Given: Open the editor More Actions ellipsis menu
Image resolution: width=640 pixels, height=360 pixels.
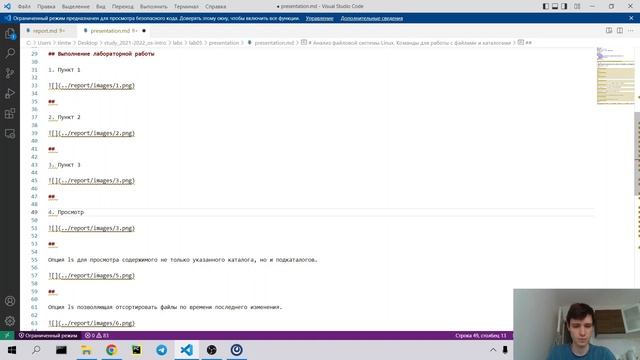Looking at the screenshot, I should (x=631, y=31).
